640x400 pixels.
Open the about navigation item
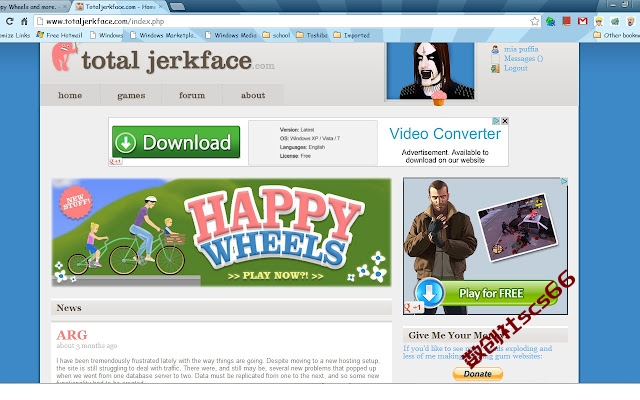[x=253, y=95]
